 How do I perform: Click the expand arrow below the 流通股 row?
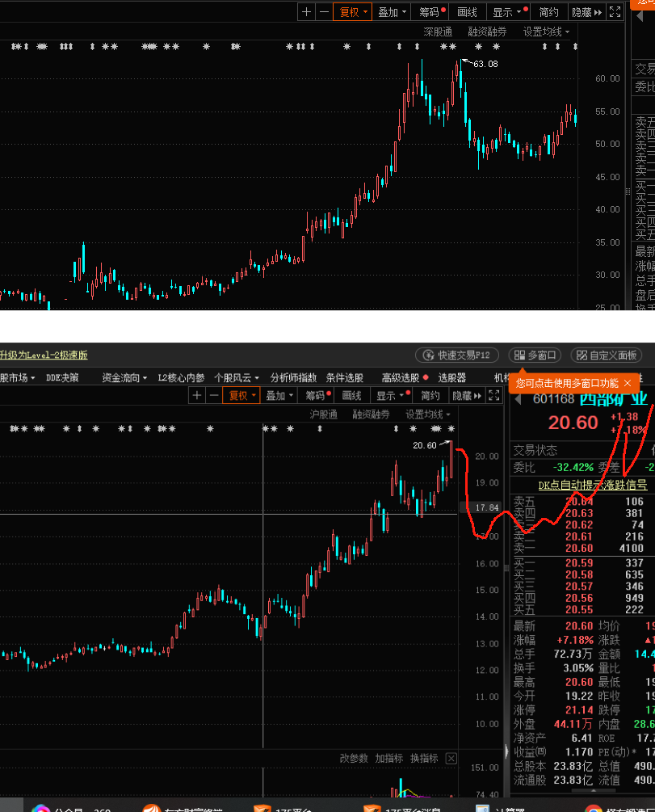(594, 790)
